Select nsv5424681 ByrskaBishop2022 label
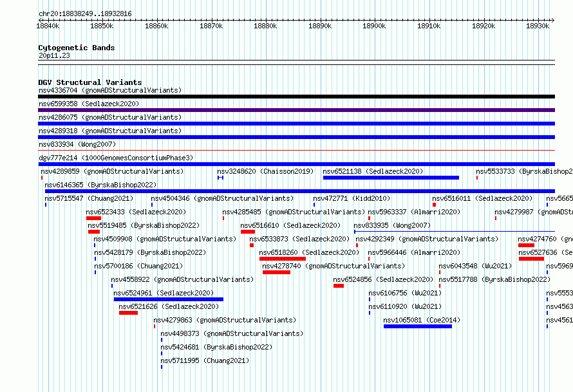Viewport: 573px width, 392px height. [x=216, y=347]
